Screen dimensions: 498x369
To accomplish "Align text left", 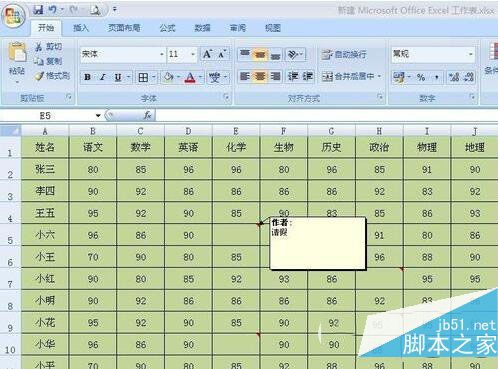I will coord(245,77).
